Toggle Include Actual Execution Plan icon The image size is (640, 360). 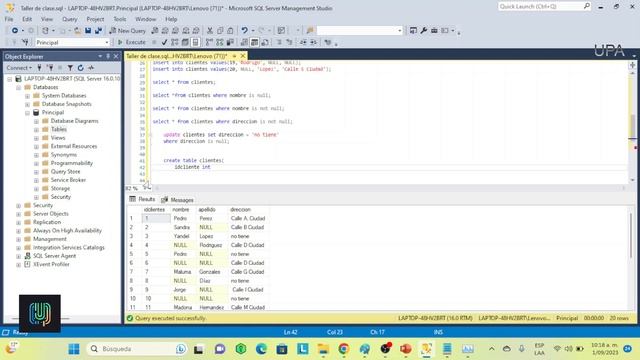click(x=209, y=42)
